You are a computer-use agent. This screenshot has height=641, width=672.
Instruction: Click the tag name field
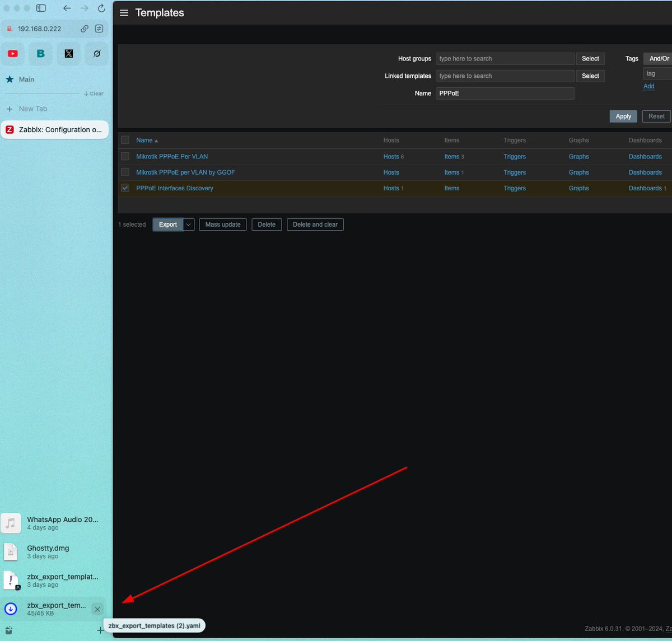point(657,73)
